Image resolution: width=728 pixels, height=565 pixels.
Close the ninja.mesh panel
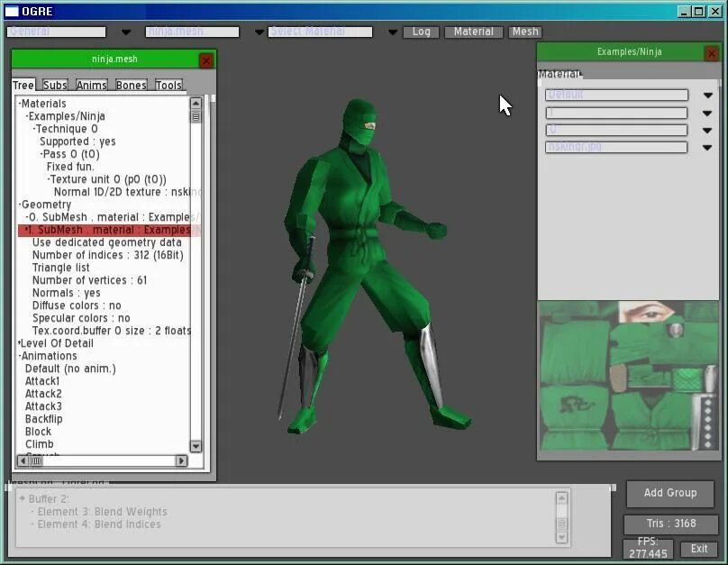tap(206, 60)
